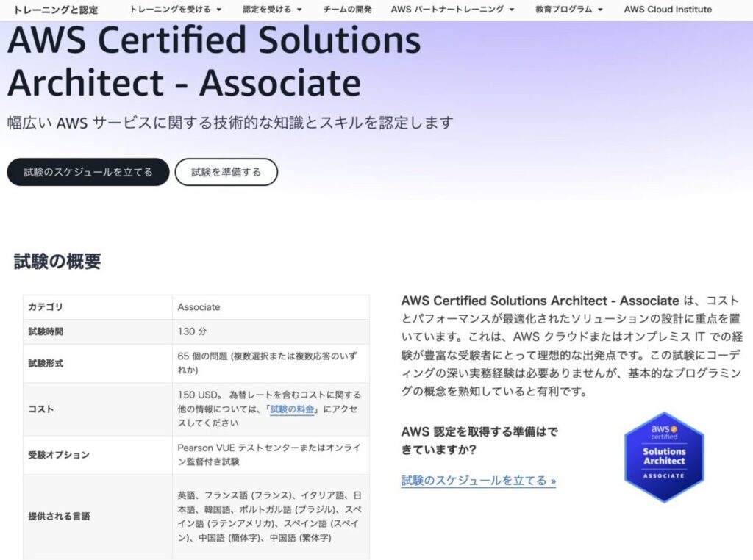This screenshot has height=560, width=753.
Task: Expand the 教育プログラム dropdown
Action: [x=569, y=10]
